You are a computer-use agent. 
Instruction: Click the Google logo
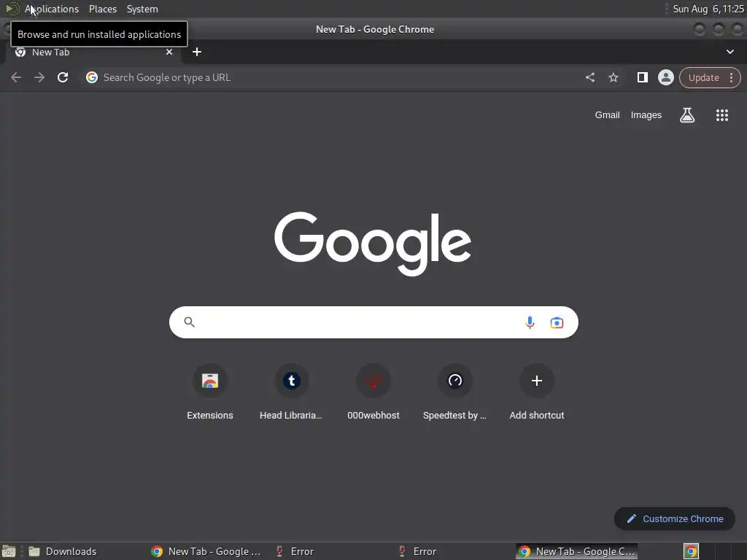[373, 244]
